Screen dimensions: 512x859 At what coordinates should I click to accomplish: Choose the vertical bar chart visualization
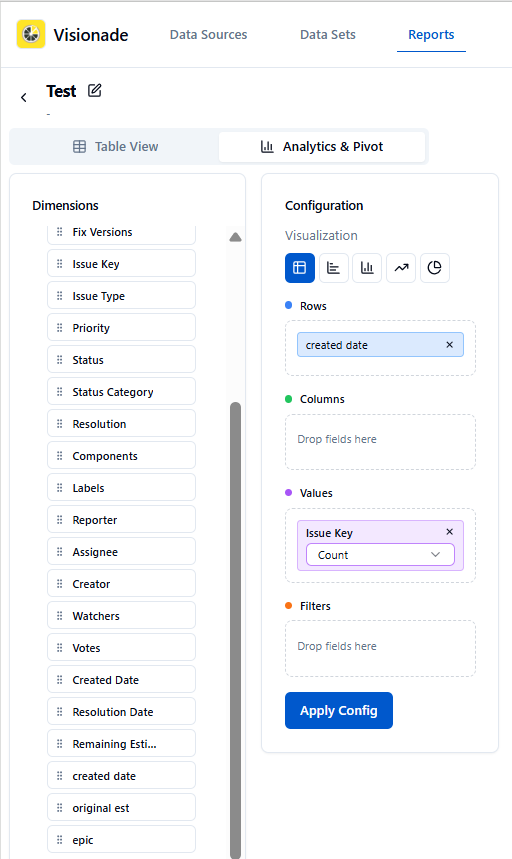click(367, 268)
